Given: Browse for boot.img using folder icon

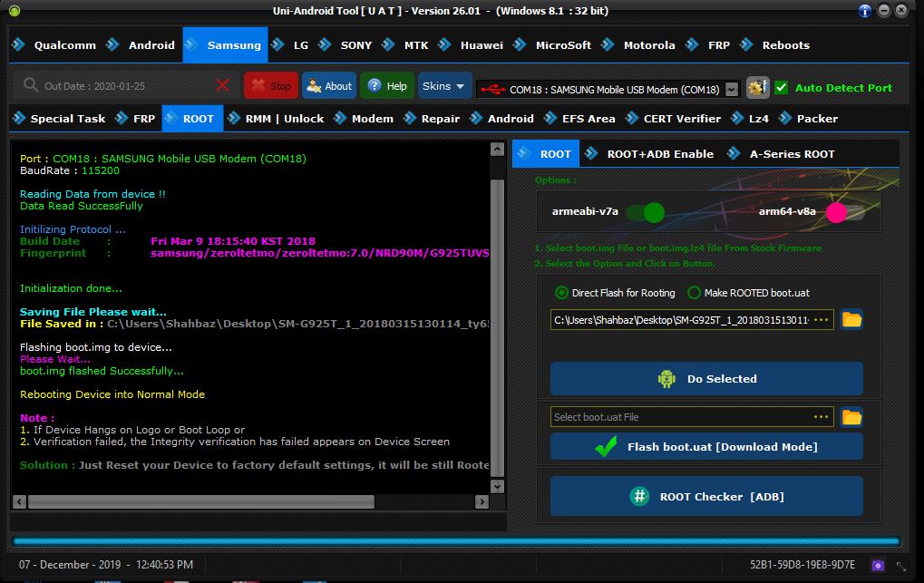Looking at the screenshot, I should (x=851, y=319).
